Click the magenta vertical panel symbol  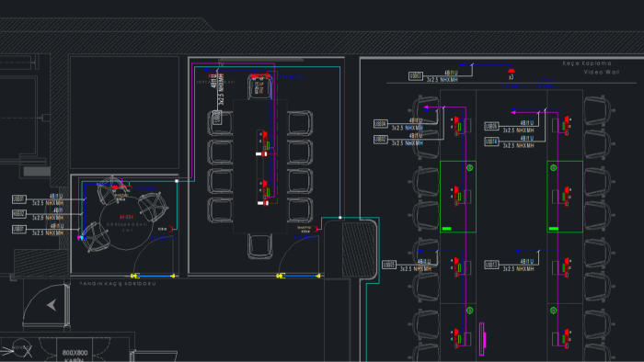point(483,339)
